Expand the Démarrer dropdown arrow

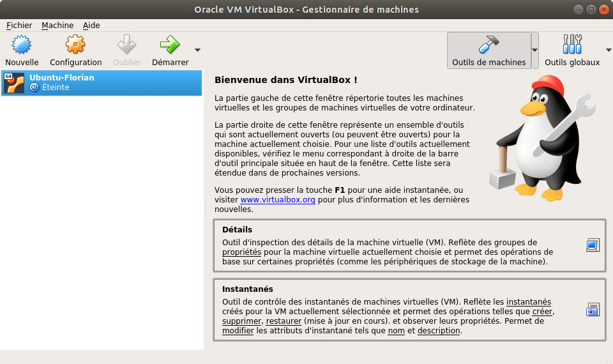point(197,50)
